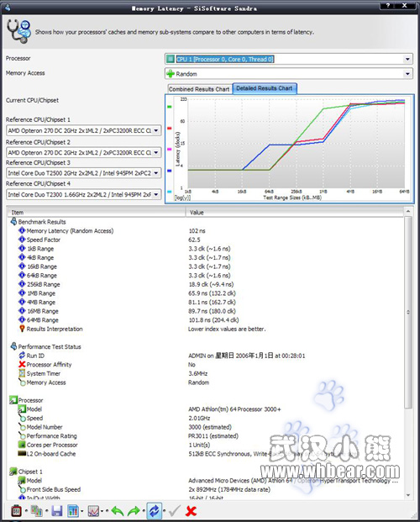
Task: Click the Chipset 1 section icon
Action: pyautogui.click(x=13, y=472)
